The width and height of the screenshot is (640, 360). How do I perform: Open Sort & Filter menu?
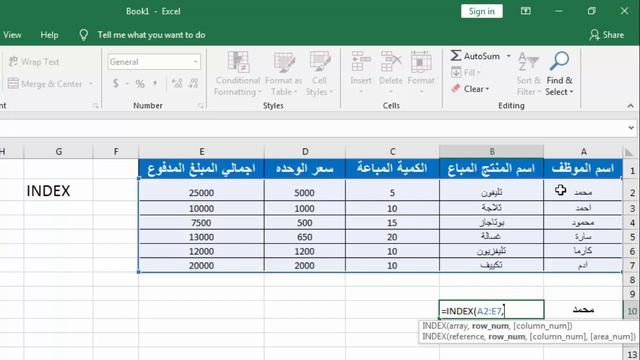pyautogui.click(x=529, y=74)
